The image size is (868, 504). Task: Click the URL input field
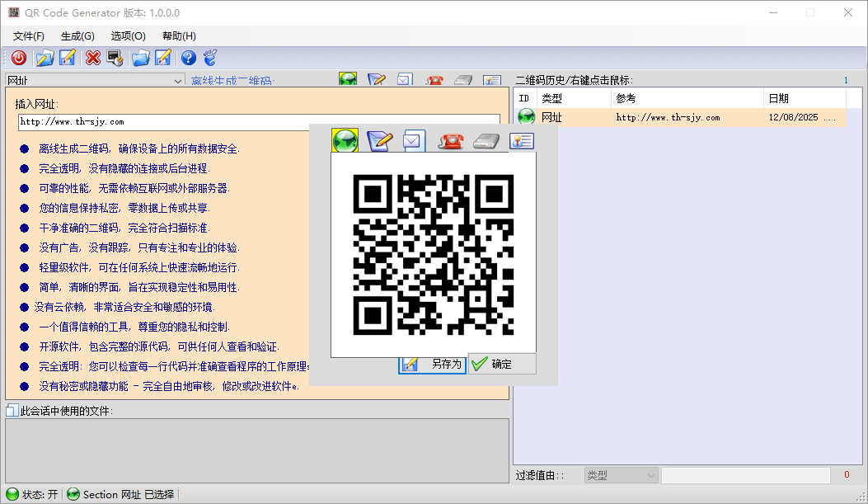click(x=259, y=122)
